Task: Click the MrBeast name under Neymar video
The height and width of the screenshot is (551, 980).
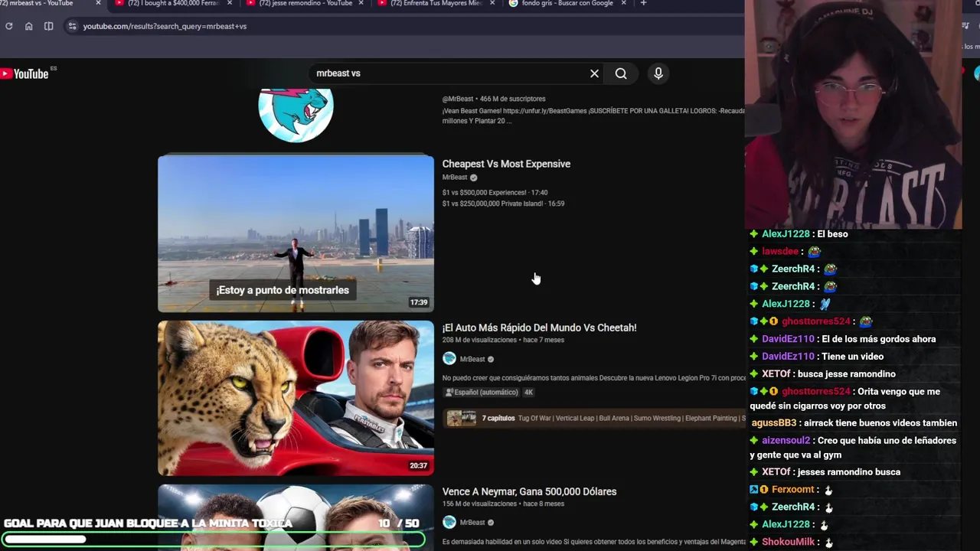Action: [472, 523]
